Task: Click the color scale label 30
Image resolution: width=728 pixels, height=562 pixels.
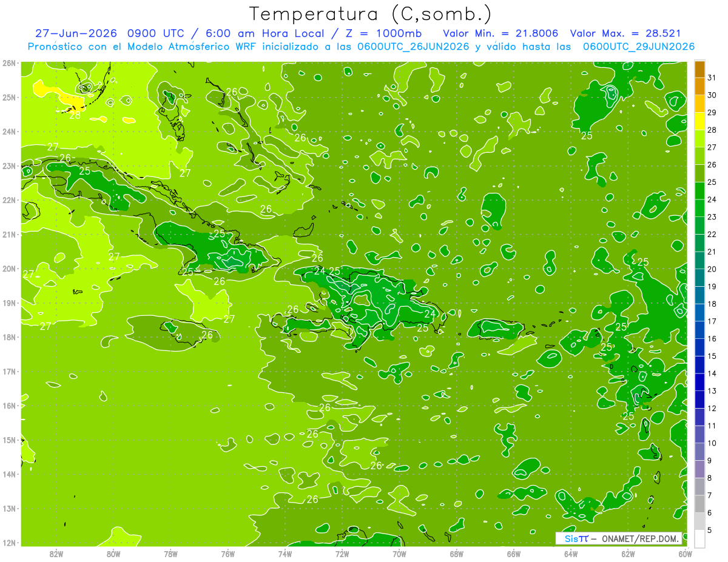Action: [712, 95]
